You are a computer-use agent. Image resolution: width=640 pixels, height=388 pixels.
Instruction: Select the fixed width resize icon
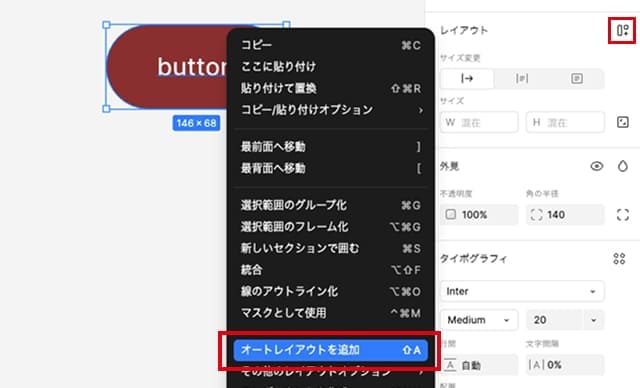522,78
